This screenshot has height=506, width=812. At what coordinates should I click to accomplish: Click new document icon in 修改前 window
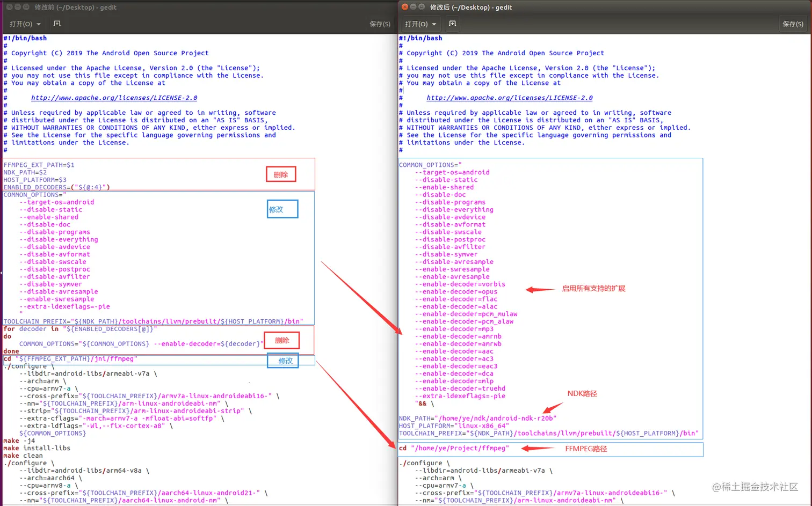(57, 24)
